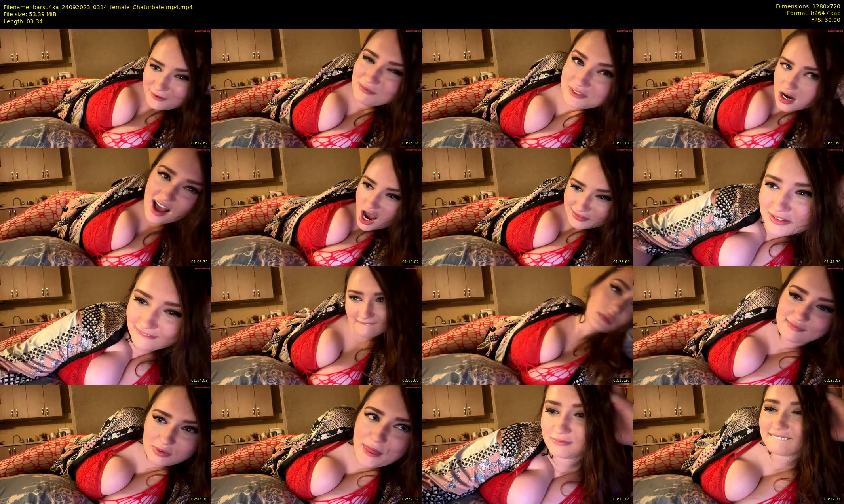Click the Filename text line in header
The width and height of the screenshot is (844, 504).
[98, 7]
